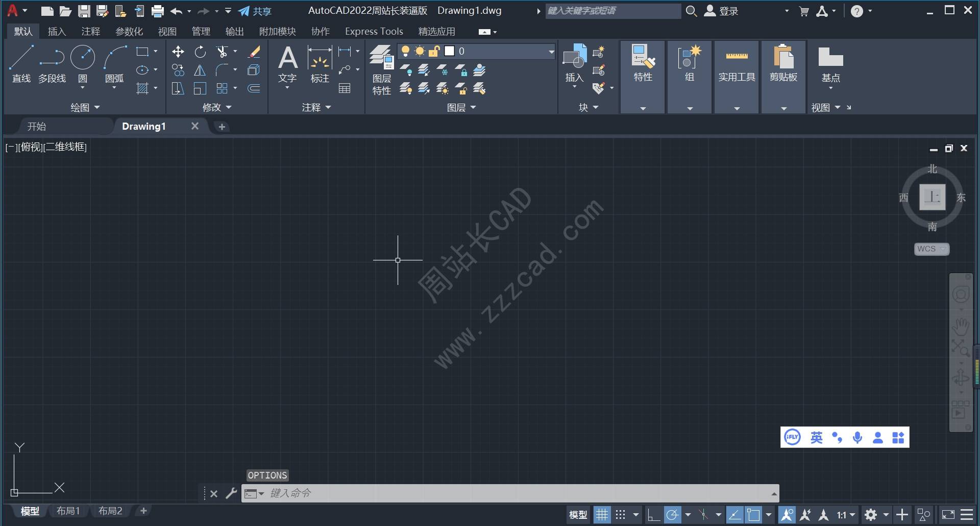The height and width of the screenshot is (526, 980).
Task: Click the Sign In (登录) button
Action: click(x=721, y=11)
